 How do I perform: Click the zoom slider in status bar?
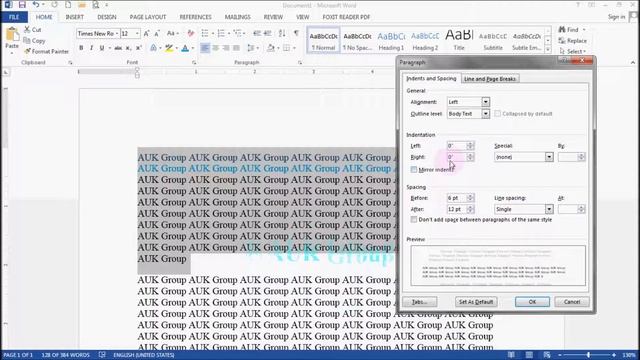click(x=588, y=355)
